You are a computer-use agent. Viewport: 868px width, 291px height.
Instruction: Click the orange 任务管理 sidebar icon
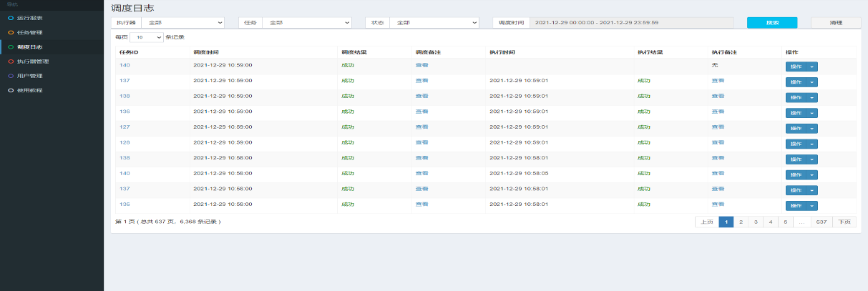[10, 32]
